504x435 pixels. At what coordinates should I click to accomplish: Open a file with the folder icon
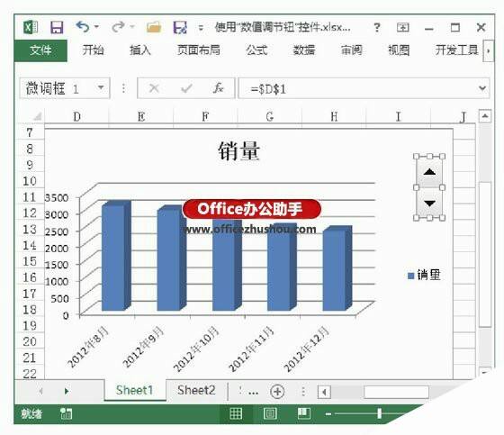(154, 27)
